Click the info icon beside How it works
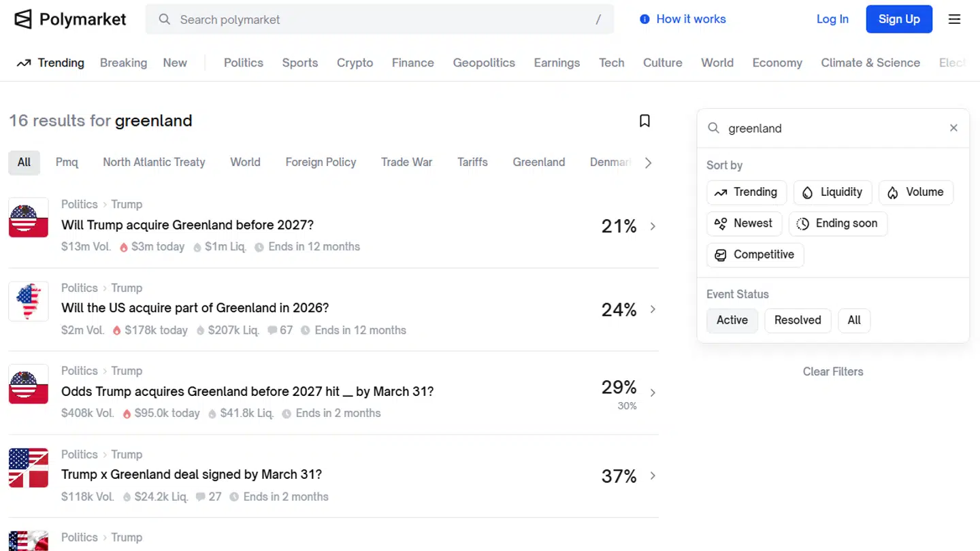Viewport: 980px width, 551px height. [644, 19]
